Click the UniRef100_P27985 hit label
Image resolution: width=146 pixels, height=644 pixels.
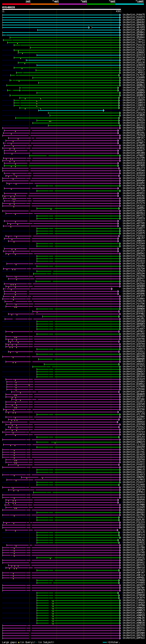click(x=134, y=387)
